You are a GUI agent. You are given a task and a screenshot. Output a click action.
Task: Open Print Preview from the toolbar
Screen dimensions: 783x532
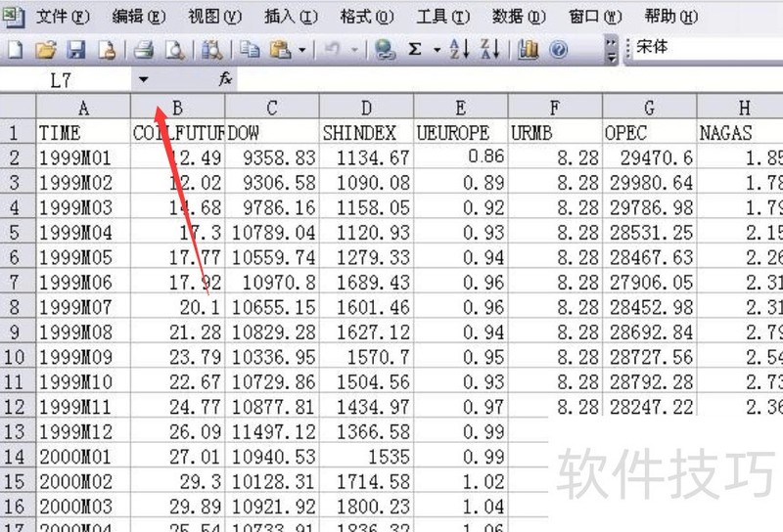[174, 50]
